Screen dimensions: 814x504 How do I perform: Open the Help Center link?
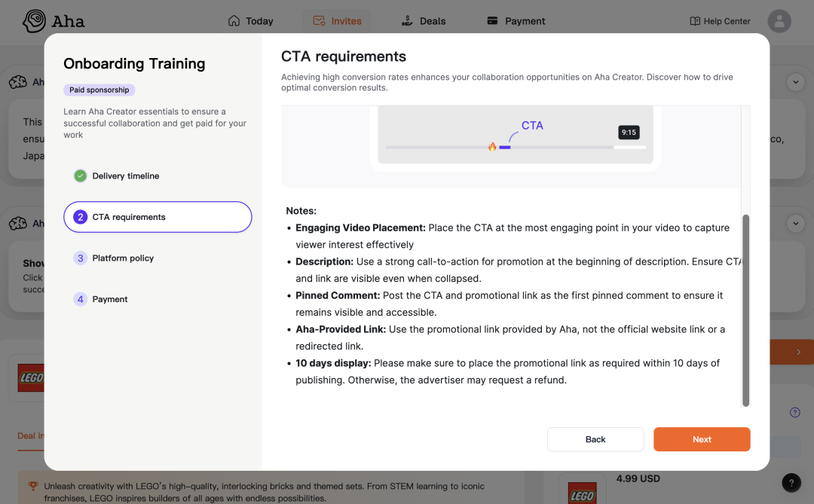[x=720, y=21]
